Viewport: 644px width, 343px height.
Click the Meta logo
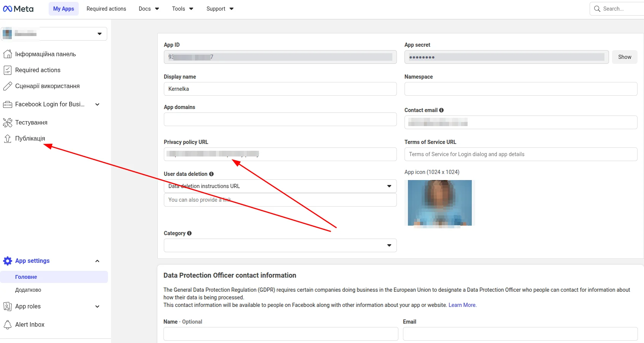[x=18, y=9]
